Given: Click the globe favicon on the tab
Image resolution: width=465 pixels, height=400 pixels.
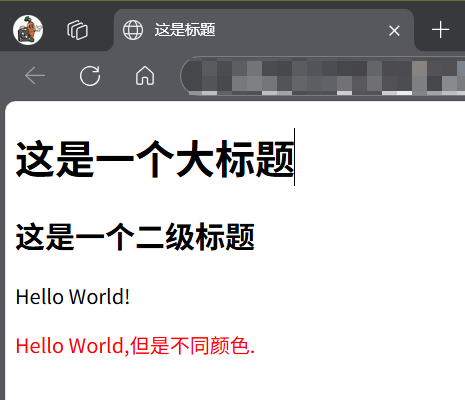Looking at the screenshot, I should (x=133, y=30).
